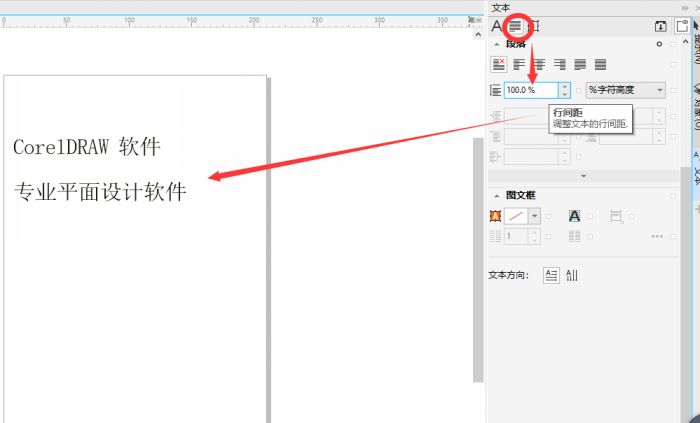Click the docker new window icon
The width and height of the screenshot is (700, 423).
(x=682, y=27)
